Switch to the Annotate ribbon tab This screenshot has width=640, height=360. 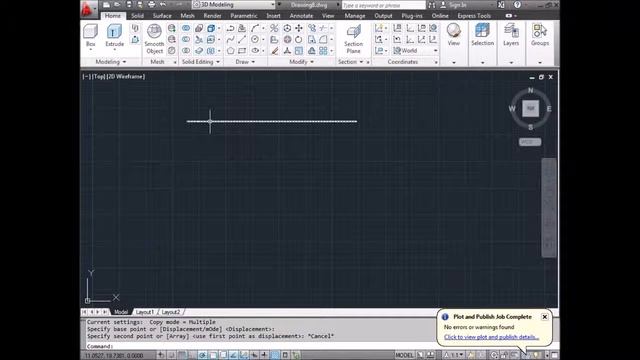(301, 16)
